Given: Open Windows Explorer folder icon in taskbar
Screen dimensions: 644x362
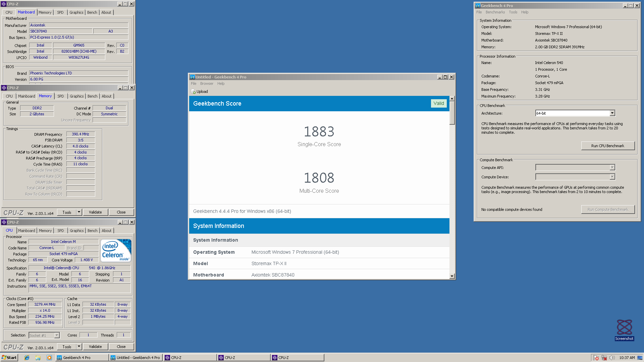Looking at the screenshot, I should tap(38, 358).
